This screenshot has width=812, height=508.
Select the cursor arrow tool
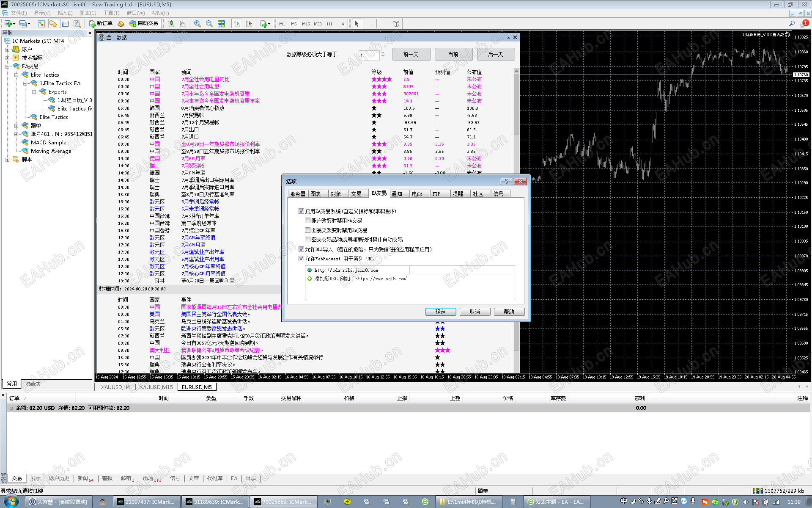pos(357,24)
